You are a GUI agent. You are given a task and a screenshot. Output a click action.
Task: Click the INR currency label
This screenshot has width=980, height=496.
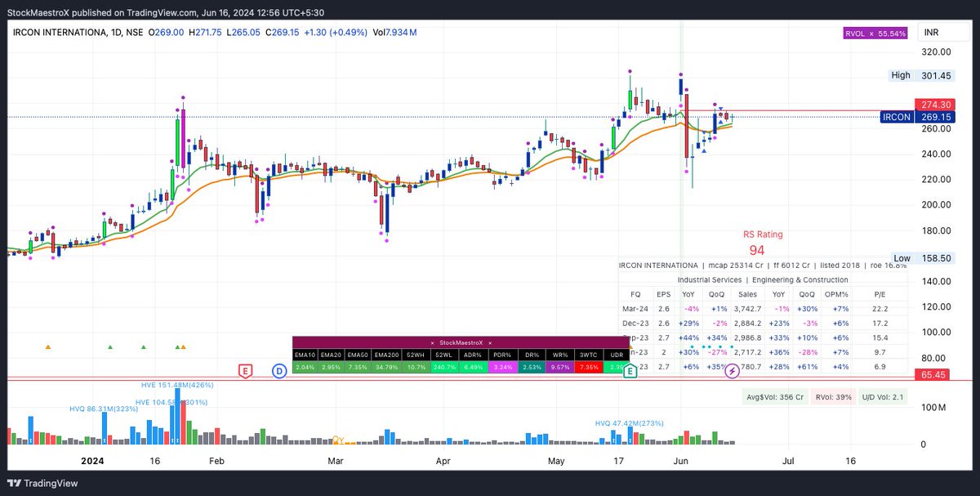click(x=932, y=33)
